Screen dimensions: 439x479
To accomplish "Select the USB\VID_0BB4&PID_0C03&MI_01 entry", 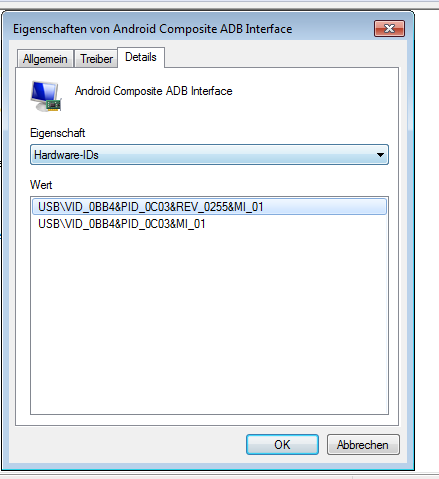I will pyautogui.click(x=122, y=224).
